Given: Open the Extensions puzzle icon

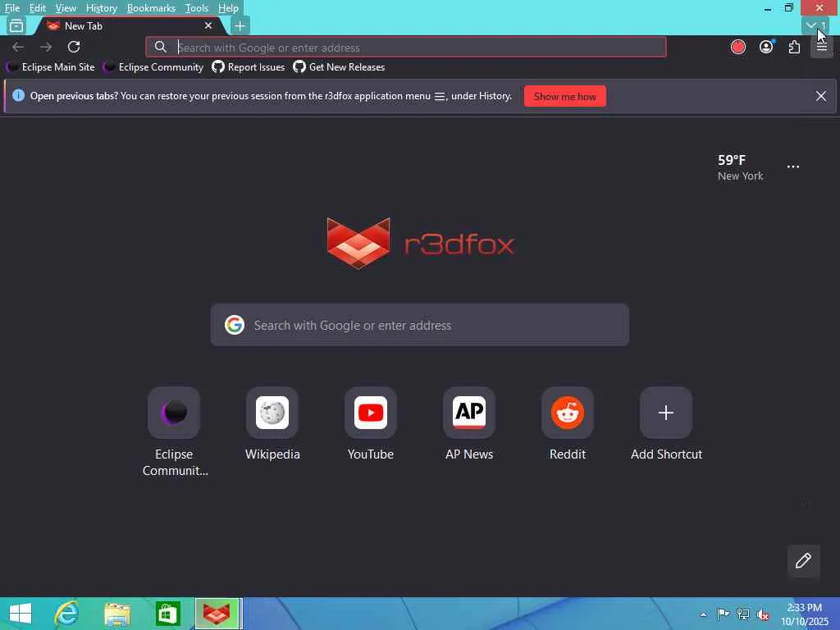Looking at the screenshot, I should pyautogui.click(x=794, y=47).
